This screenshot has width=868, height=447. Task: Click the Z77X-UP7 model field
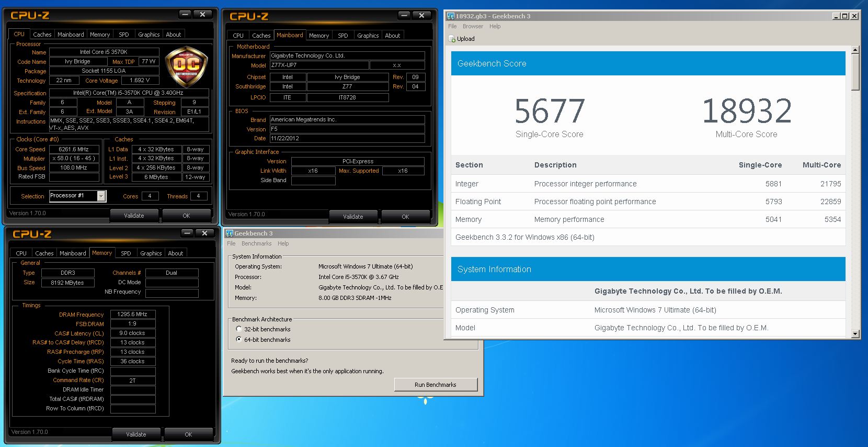319,65
